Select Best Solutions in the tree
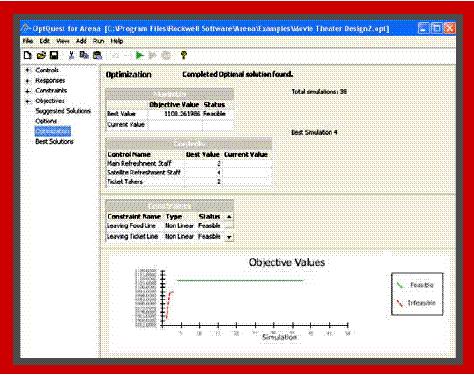 54,142
